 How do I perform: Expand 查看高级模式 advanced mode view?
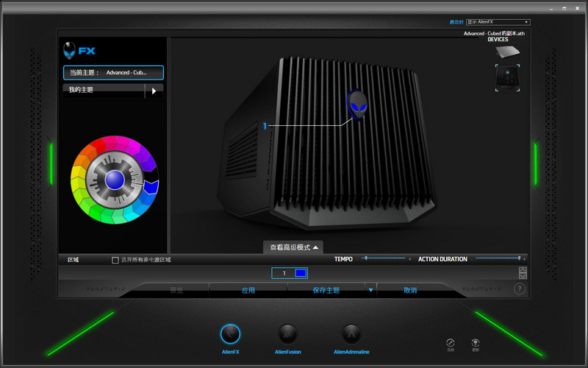(294, 247)
